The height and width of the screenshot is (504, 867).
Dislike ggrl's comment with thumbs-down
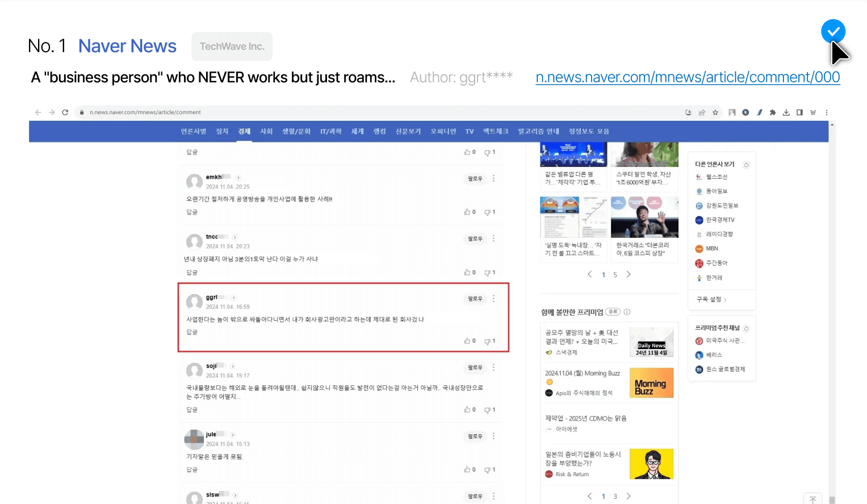489,341
